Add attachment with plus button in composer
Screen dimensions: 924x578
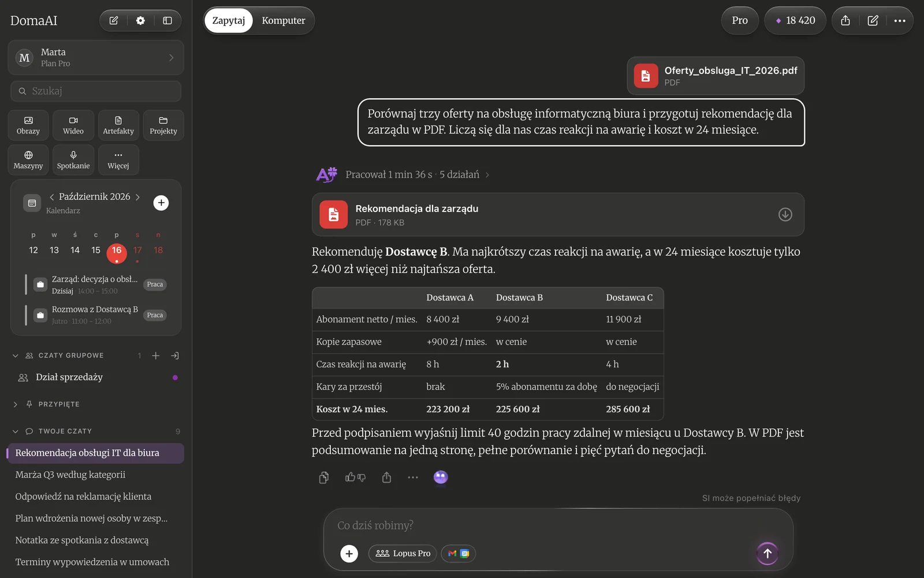tap(349, 554)
